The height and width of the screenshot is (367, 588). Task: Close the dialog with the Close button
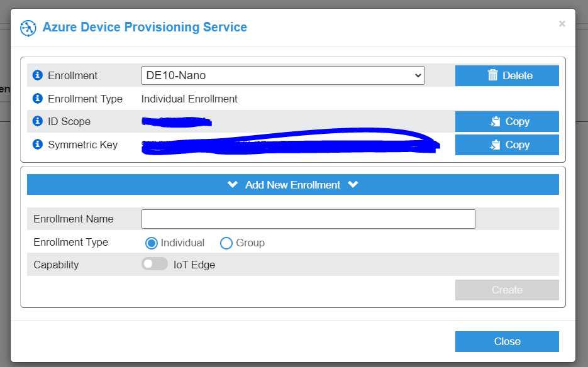coord(507,341)
